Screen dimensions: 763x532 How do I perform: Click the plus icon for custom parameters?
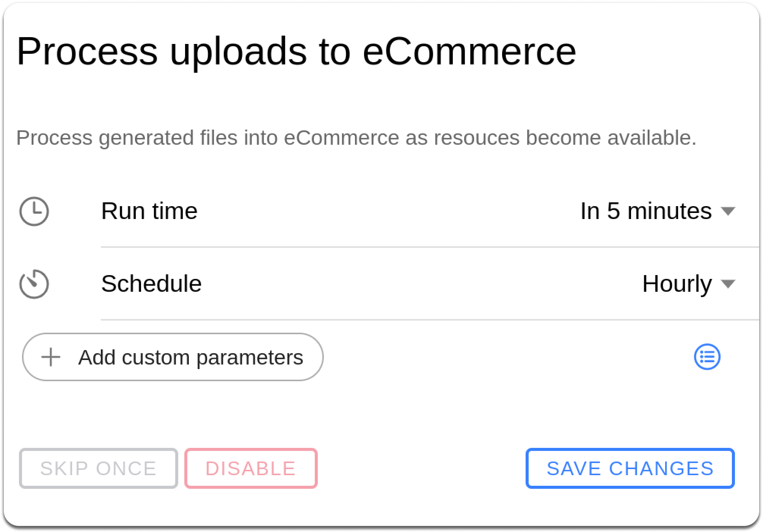pos(51,357)
